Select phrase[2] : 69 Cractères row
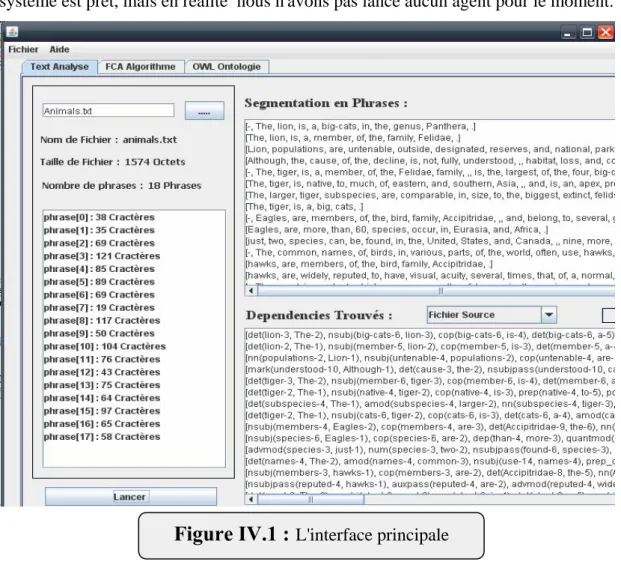Viewport: 621px width, 565px height. coord(135,243)
